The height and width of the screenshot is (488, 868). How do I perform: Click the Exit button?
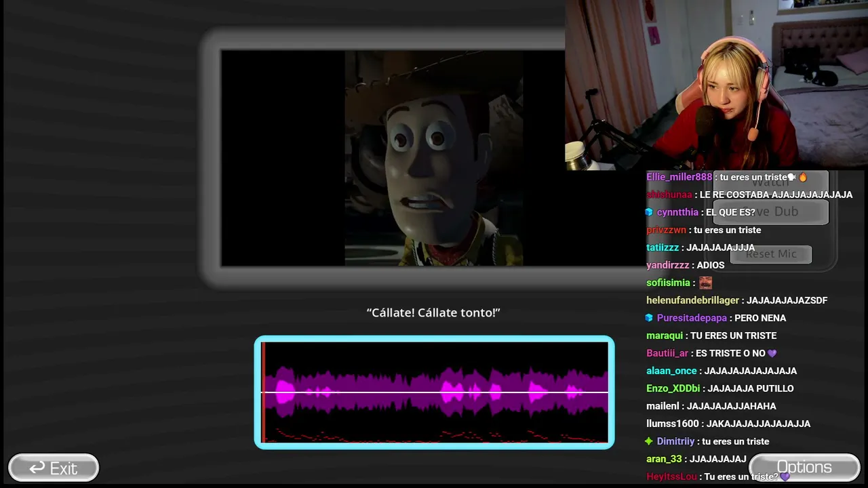coord(54,468)
